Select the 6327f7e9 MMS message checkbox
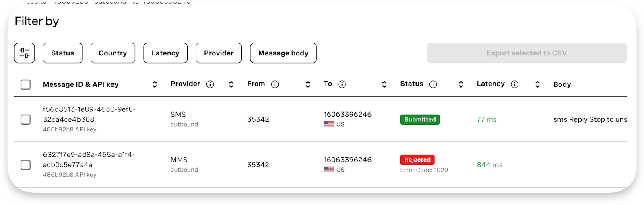 25,165
